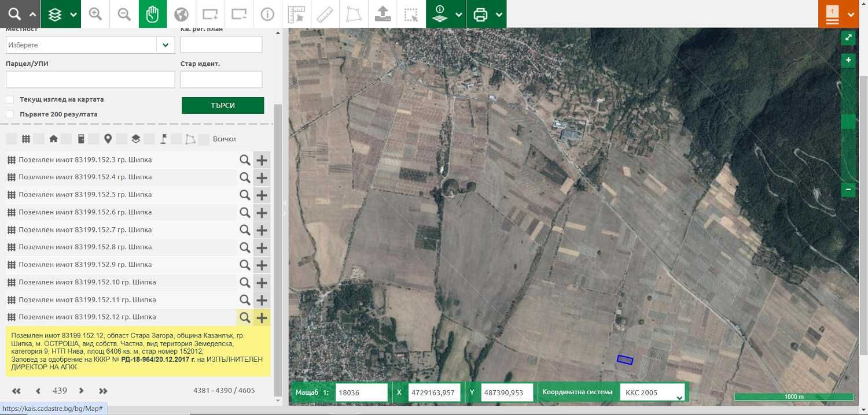Select the add-to-selection rectangle tool
This screenshot has width=868, height=415.
point(210,14)
